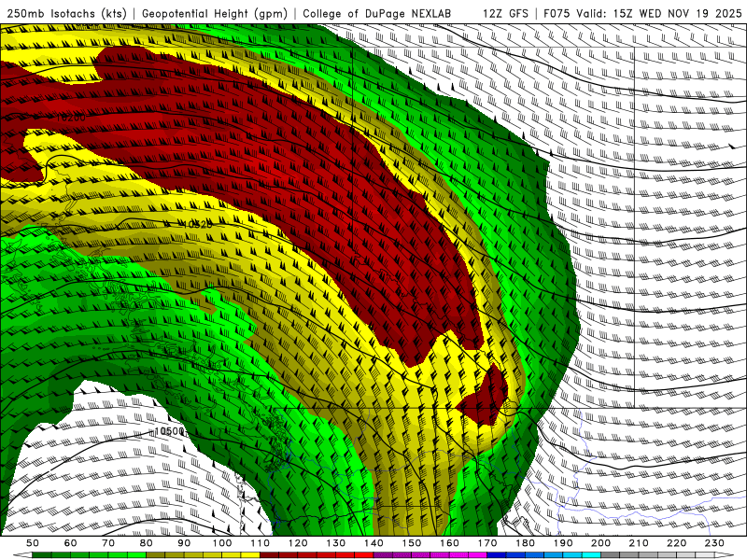This screenshot has height=560, width=747.
Task: Click the colorbar label 200
Action: coord(601,543)
